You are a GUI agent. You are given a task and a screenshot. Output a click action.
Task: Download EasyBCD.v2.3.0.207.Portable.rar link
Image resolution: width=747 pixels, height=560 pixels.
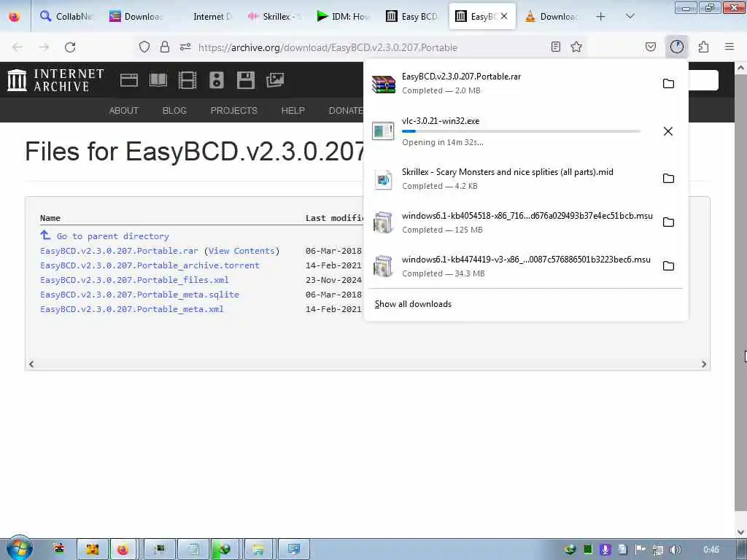click(x=119, y=251)
